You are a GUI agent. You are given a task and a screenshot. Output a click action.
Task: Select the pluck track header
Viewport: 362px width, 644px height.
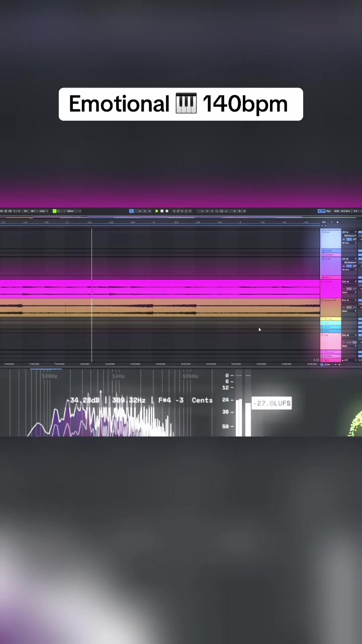tap(331, 327)
